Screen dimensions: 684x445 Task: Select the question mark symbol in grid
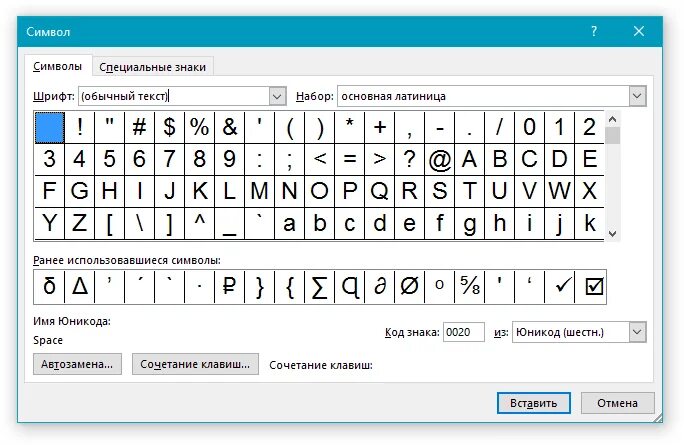pos(410,159)
